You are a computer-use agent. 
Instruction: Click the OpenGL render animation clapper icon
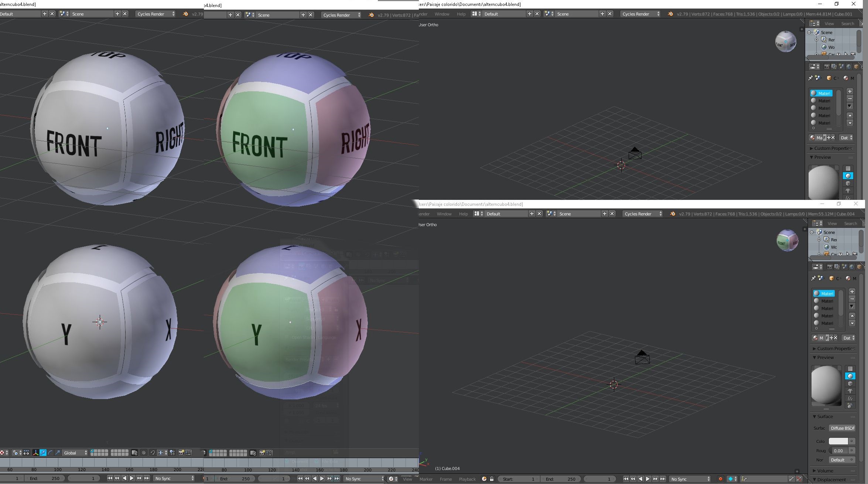click(x=188, y=453)
